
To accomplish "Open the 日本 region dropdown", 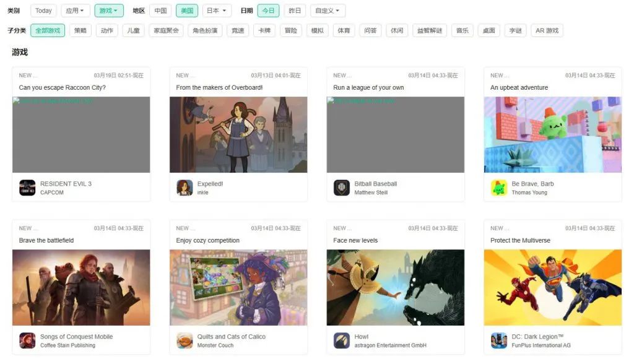I will [216, 11].
